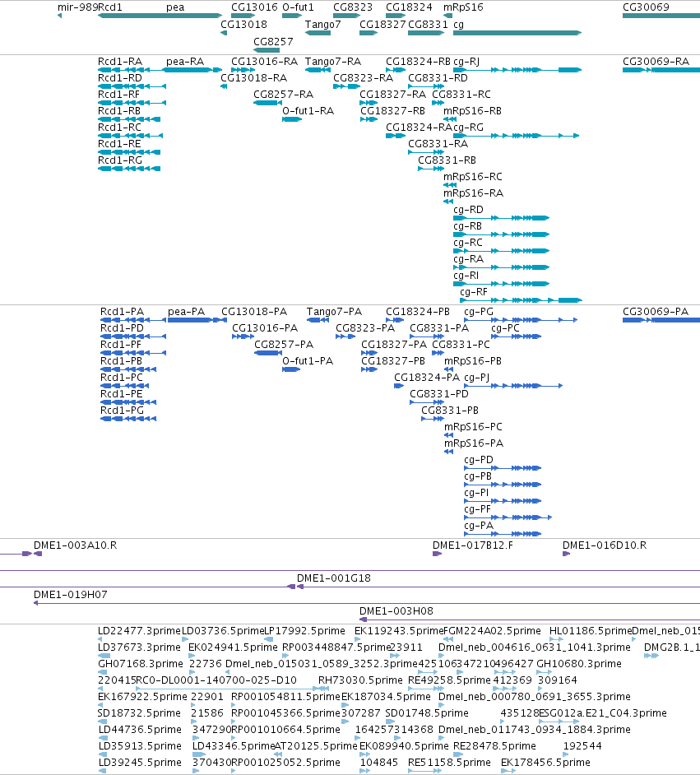
Task: Click the cg-RF transcript label
Action: pos(474,292)
